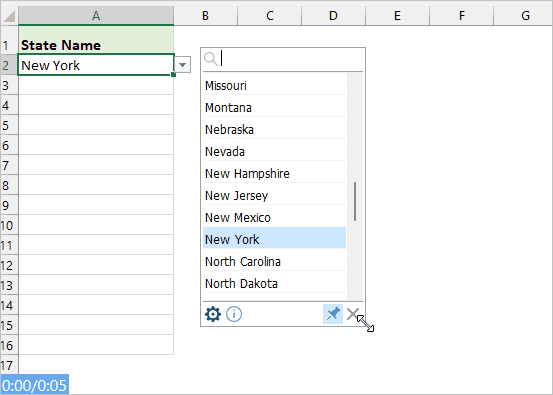Select column E header
The width and height of the screenshot is (553, 395).
(x=397, y=16)
